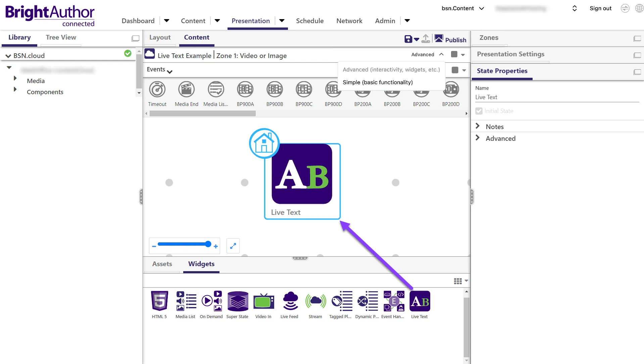Pick the BP900A event icon
Image resolution: width=644 pixels, height=364 pixels.
pyautogui.click(x=245, y=89)
